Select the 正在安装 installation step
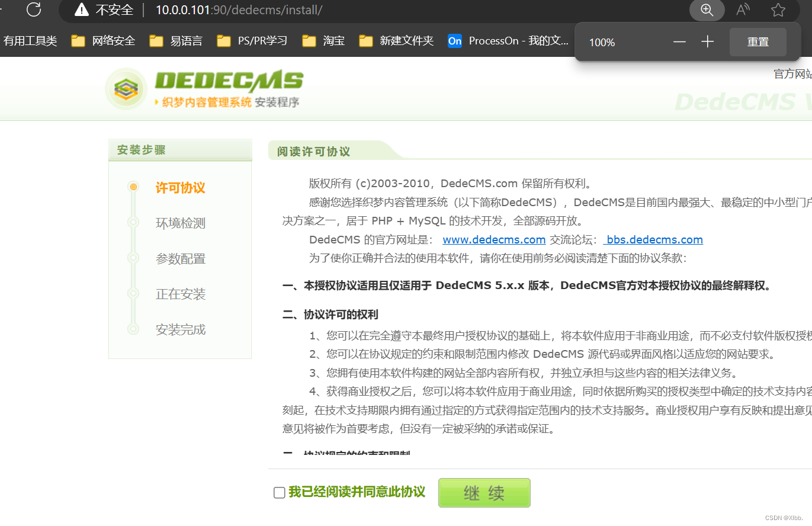812x526 pixels. click(x=180, y=294)
